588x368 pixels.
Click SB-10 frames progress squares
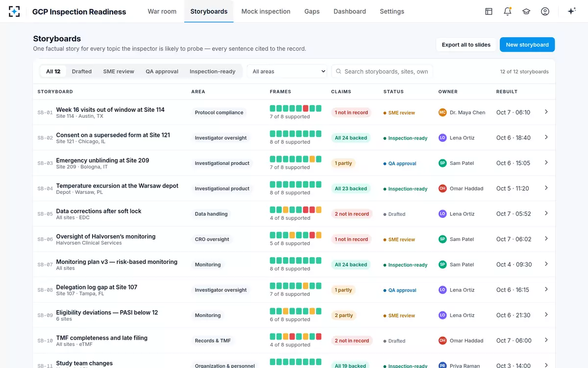[295, 337]
